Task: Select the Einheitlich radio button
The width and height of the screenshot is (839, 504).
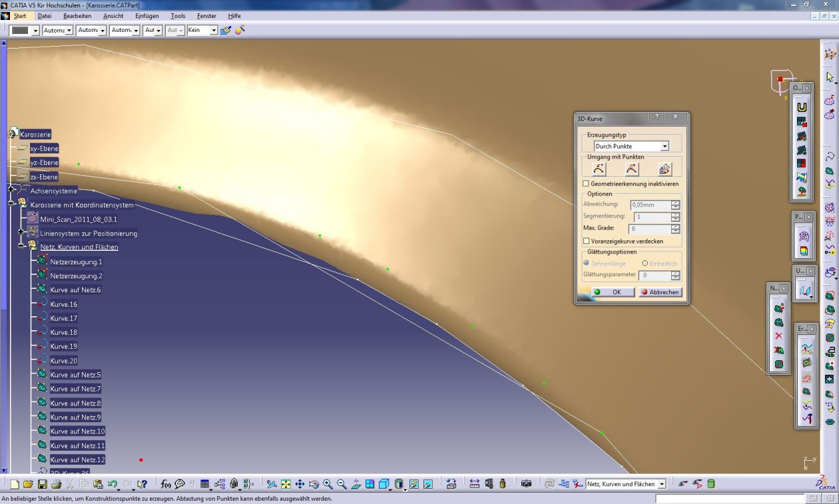Action: (645, 263)
